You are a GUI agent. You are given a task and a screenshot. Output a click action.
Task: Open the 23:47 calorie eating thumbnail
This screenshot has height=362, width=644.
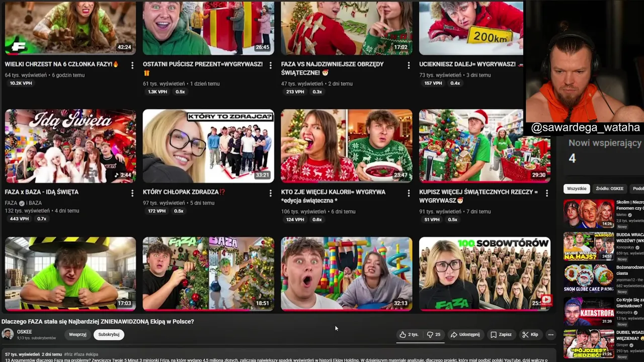[347, 146]
